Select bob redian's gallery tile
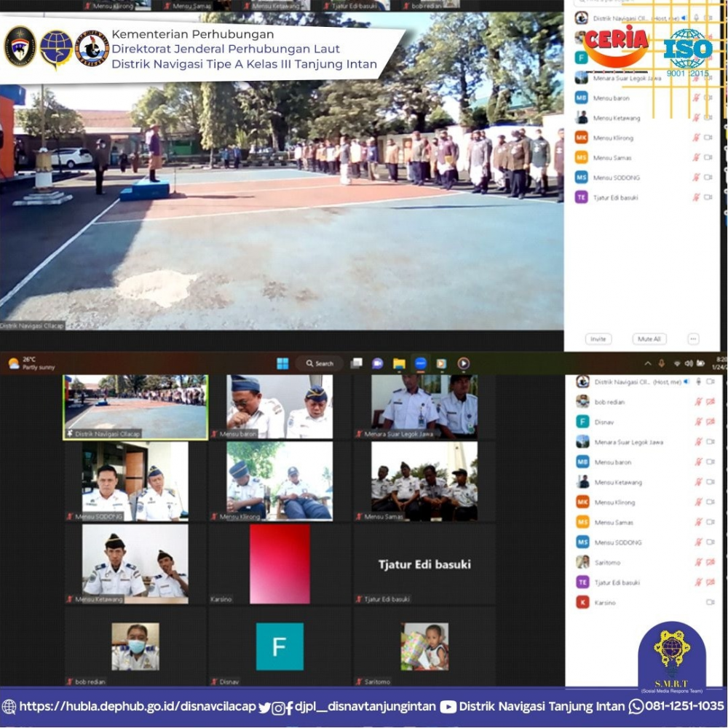This screenshot has height=728, width=728. click(x=135, y=646)
